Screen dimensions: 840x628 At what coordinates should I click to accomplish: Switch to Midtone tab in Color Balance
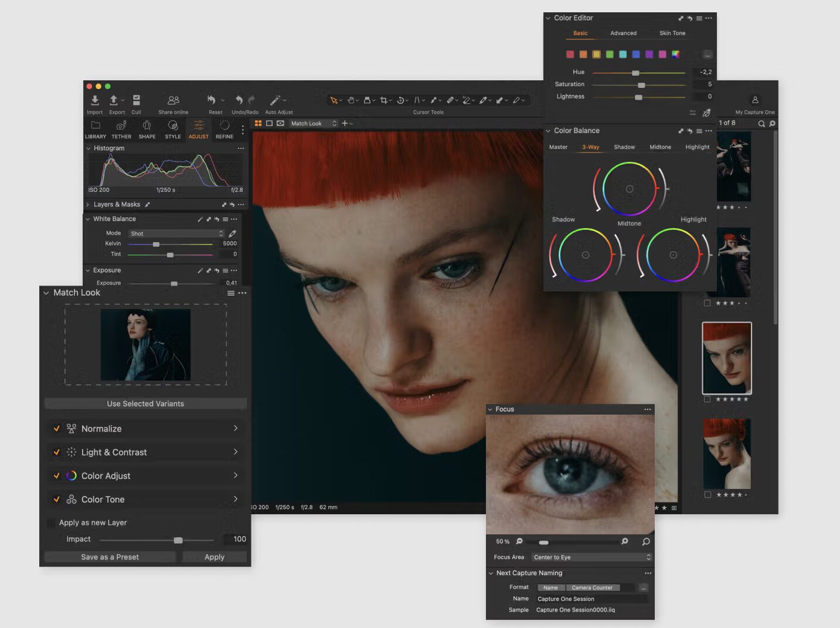click(x=660, y=147)
